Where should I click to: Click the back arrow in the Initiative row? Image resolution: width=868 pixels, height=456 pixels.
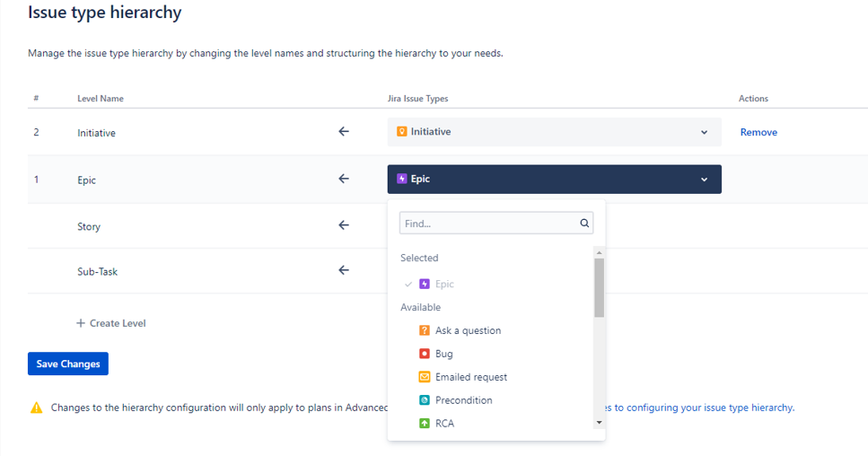click(x=344, y=131)
